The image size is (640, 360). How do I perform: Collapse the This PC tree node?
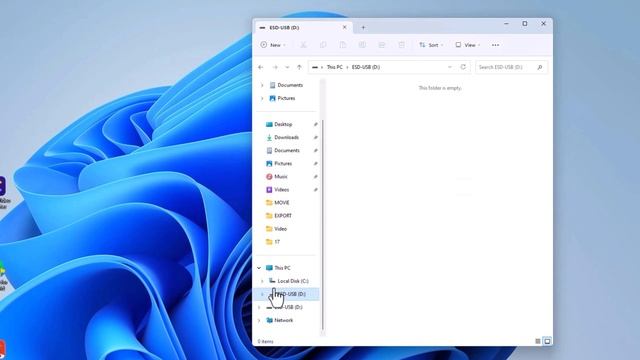pyautogui.click(x=259, y=268)
